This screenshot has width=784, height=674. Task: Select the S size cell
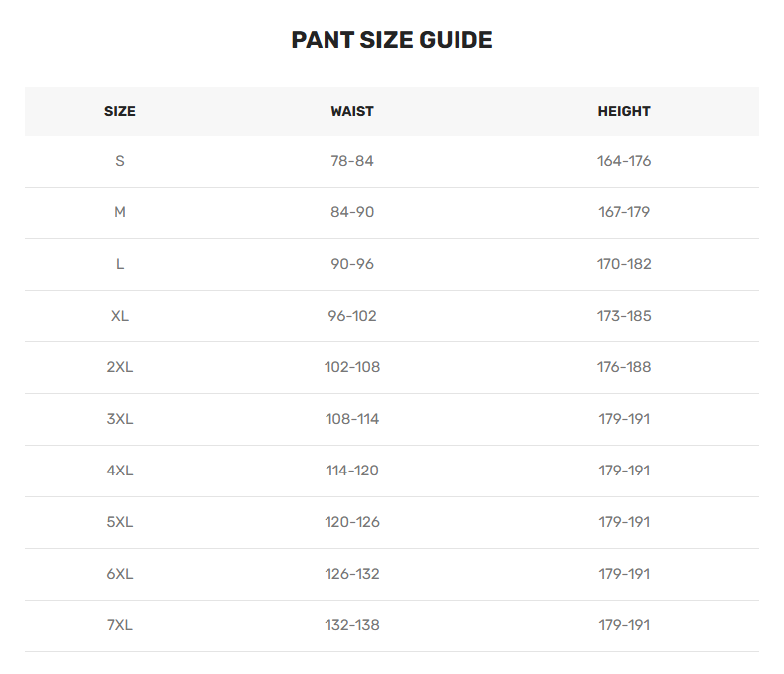pyautogui.click(x=120, y=161)
